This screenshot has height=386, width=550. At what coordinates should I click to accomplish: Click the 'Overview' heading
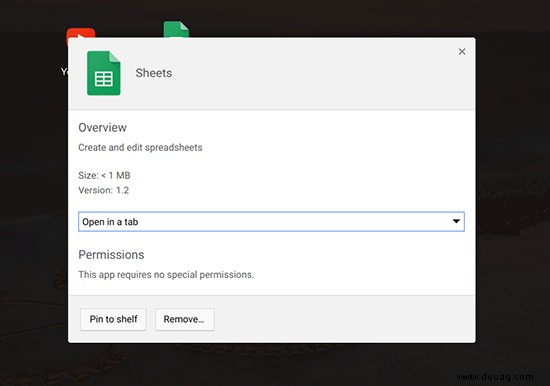tap(102, 127)
